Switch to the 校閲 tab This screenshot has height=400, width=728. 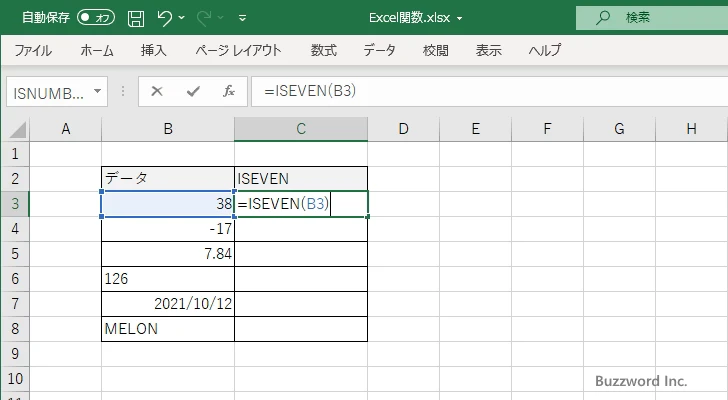[x=436, y=50]
